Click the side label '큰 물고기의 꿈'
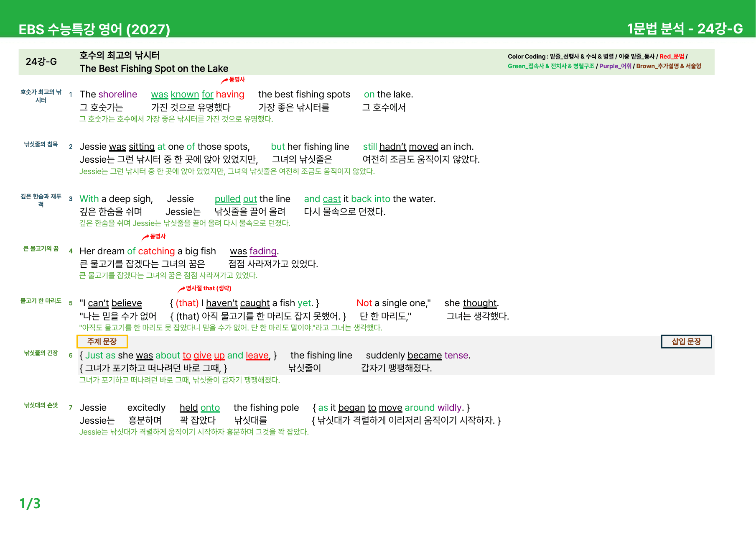 pos(41,248)
